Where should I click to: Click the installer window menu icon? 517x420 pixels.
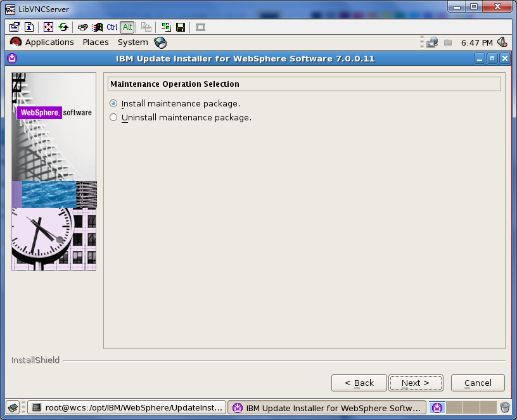12,58
